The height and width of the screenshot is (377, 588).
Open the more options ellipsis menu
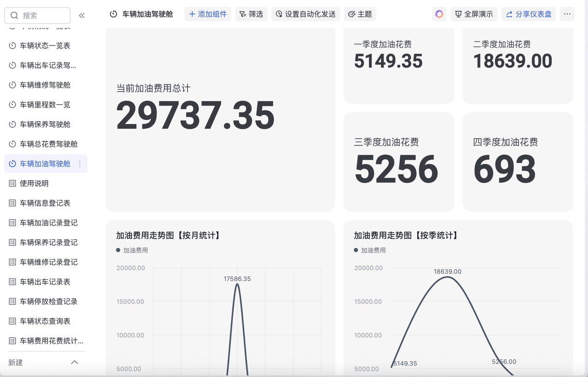click(x=567, y=14)
